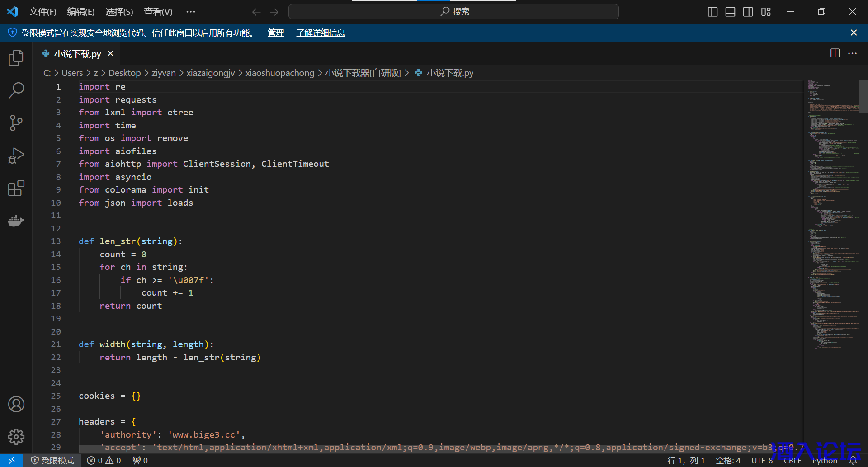Click the 了解详细信息 link

pos(321,33)
